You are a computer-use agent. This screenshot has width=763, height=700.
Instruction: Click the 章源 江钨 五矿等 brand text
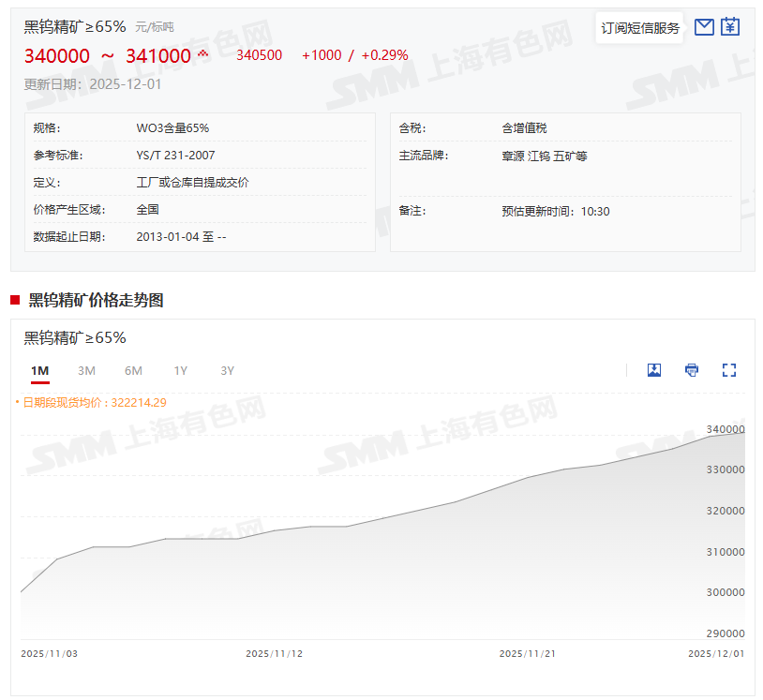coord(544,156)
